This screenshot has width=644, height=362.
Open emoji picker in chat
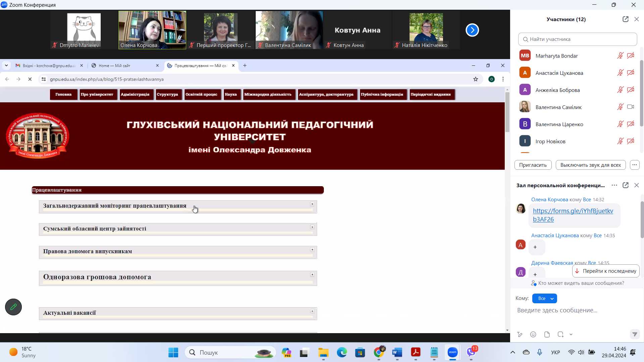click(x=533, y=334)
